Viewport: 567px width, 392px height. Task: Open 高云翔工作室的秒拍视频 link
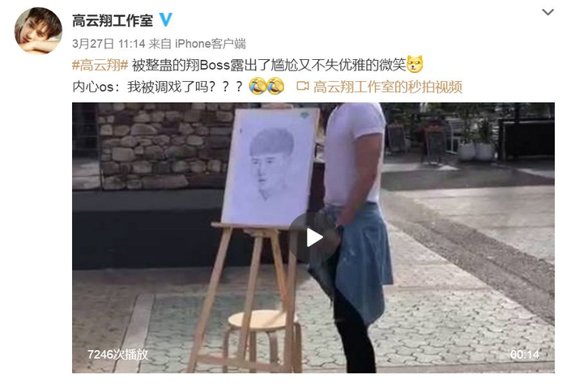(x=388, y=87)
